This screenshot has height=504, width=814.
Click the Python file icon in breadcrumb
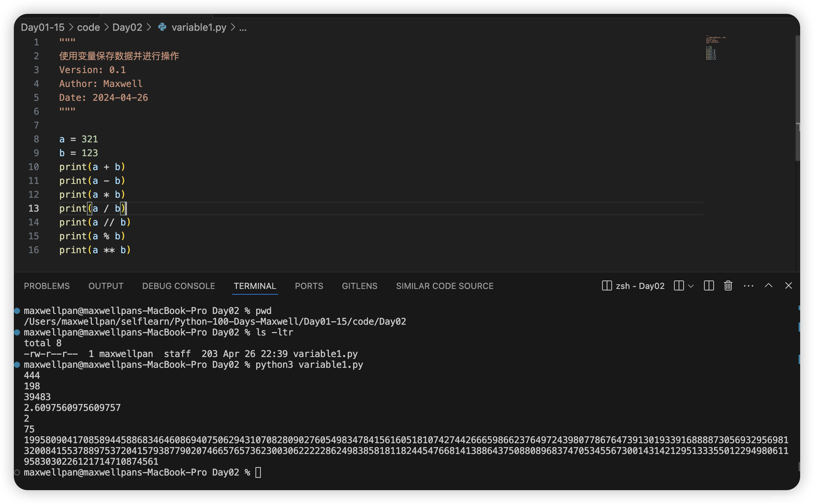click(162, 27)
